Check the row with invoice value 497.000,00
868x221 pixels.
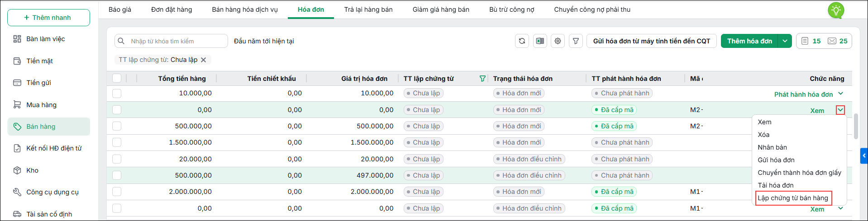117,175
